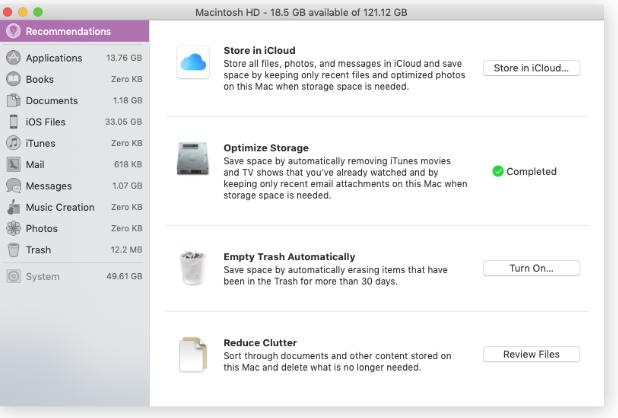This screenshot has height=418, width=618.
Task: Click the green Completed checkmark icon
Action: [498, 171]
